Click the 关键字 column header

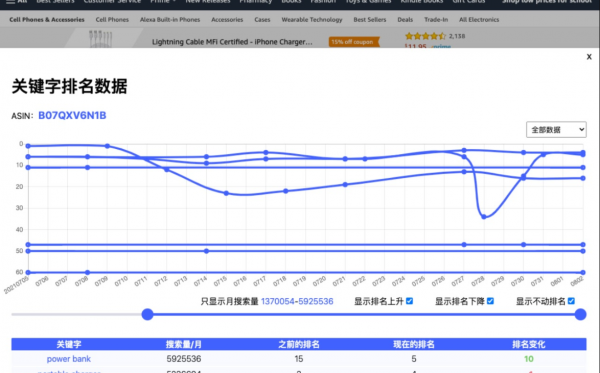(x=69, y=344)
